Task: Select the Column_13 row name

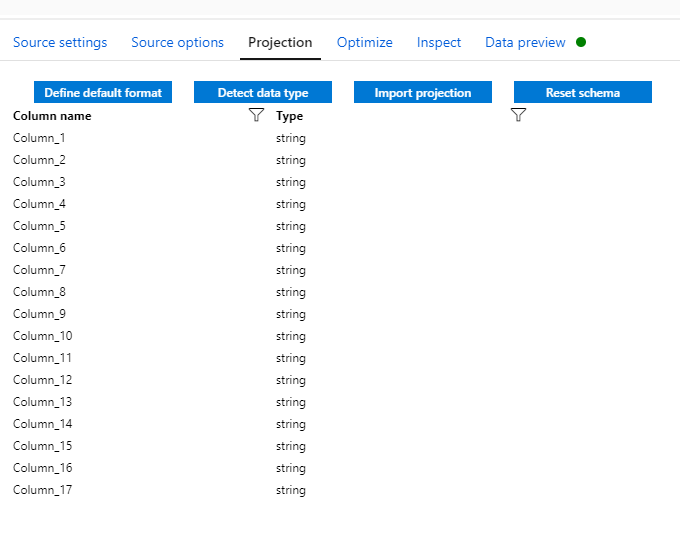Action: tap(42, 402)
